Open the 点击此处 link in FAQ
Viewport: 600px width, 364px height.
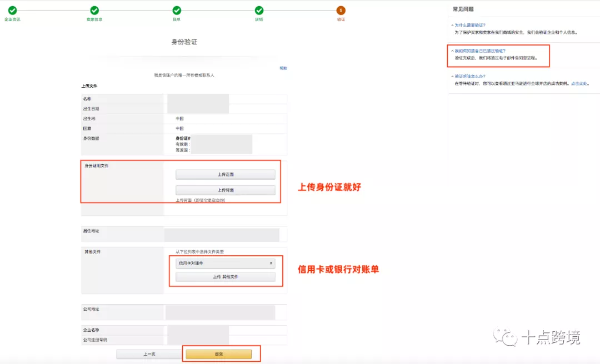pyautogui.click(x=579, y=83)
